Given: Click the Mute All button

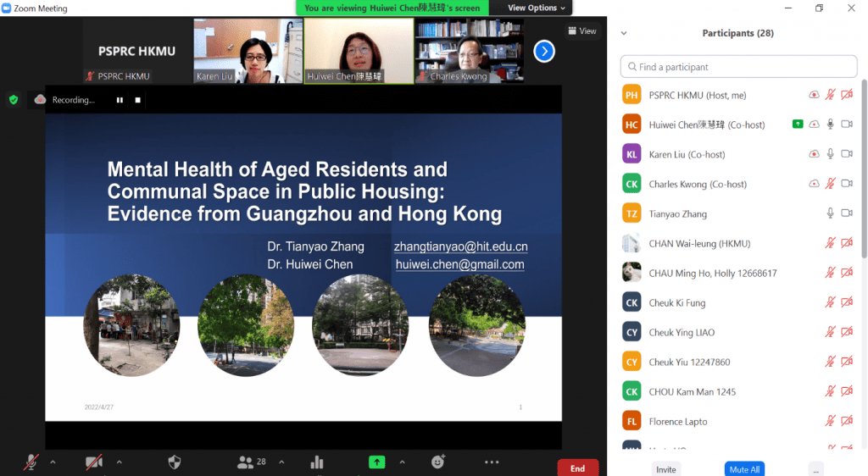Looking at the screenshot, I should pyautogui.click(x=744, y=469).
